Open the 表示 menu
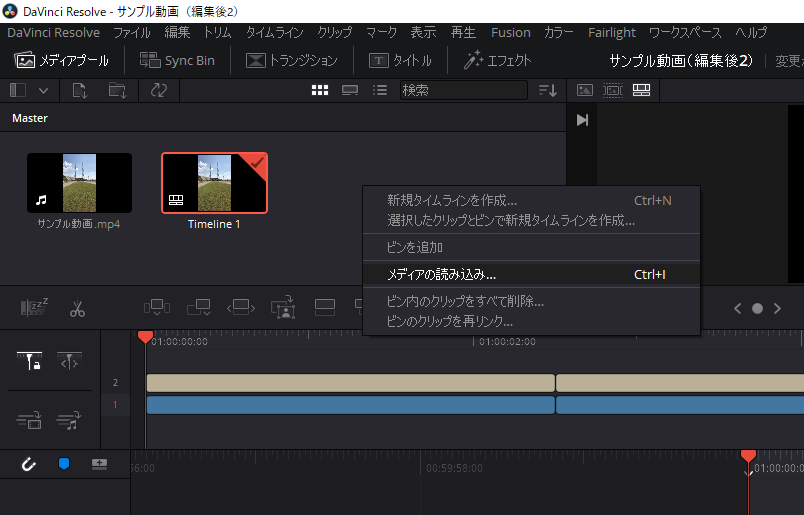The image size is (804, 515). click(424, 32)
